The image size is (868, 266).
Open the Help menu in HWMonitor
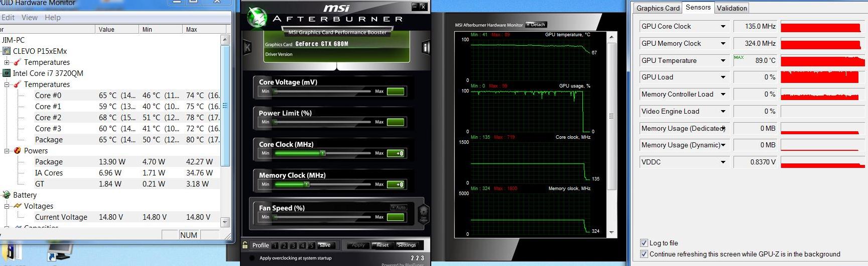53,17
